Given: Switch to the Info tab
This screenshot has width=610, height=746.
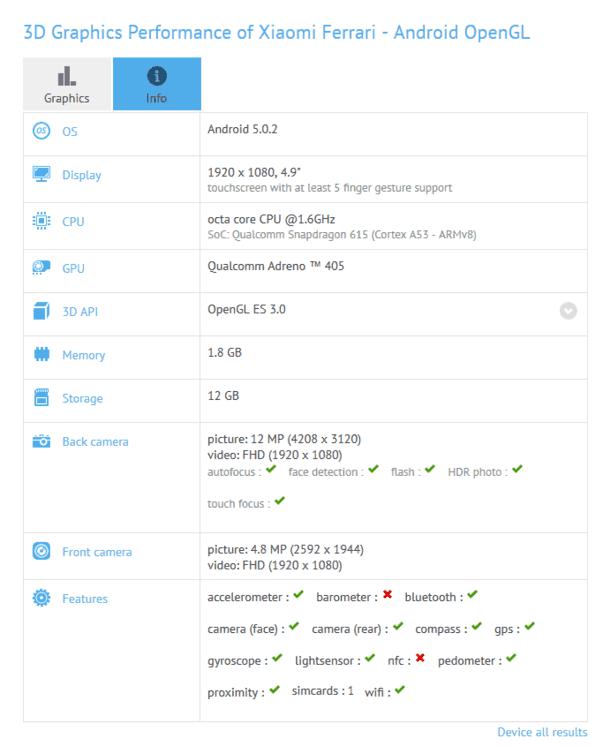Looking at the screenshot, I should pos(157,84).
